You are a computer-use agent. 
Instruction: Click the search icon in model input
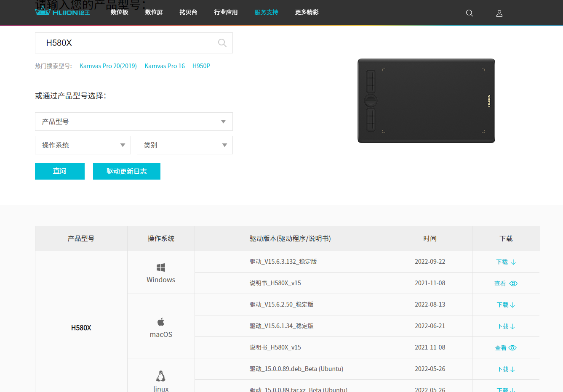[x=222, y=43]
